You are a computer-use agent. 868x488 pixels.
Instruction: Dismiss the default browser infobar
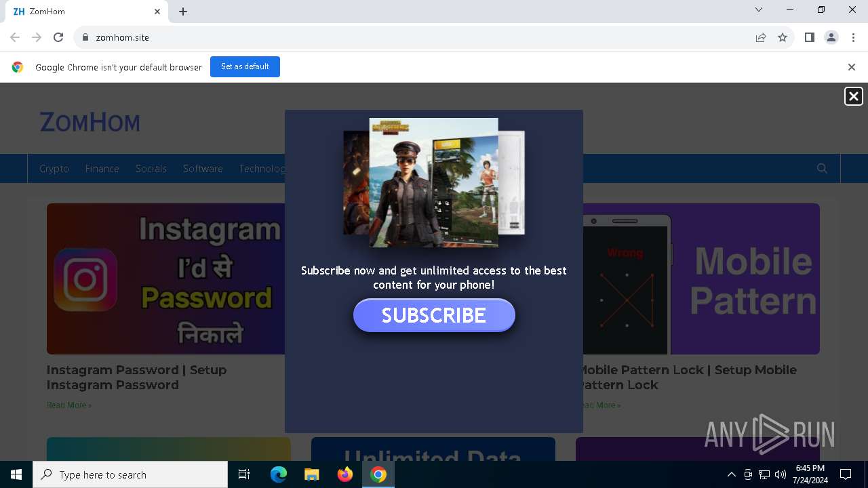(852, 67)
